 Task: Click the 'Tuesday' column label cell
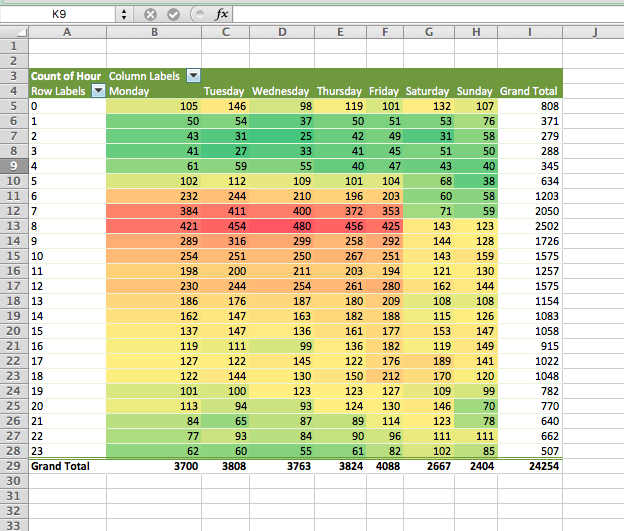point(226,91)
